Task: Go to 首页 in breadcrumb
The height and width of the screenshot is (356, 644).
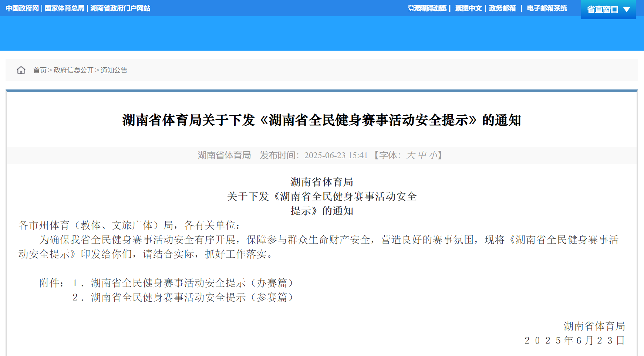Action: pos(40,70)
